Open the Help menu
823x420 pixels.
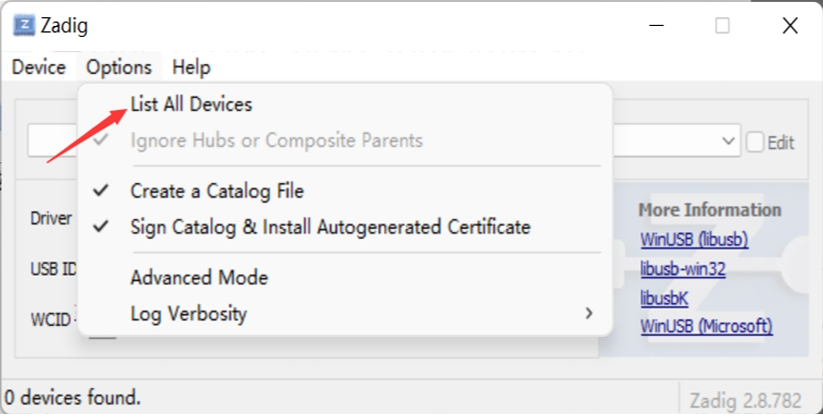tap(191, 67)
